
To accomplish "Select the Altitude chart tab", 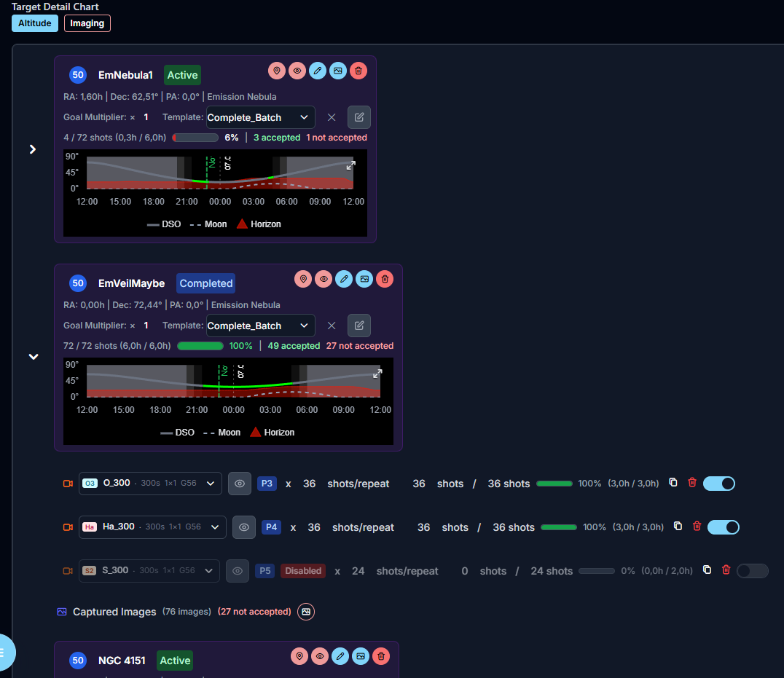I will 34,23.
